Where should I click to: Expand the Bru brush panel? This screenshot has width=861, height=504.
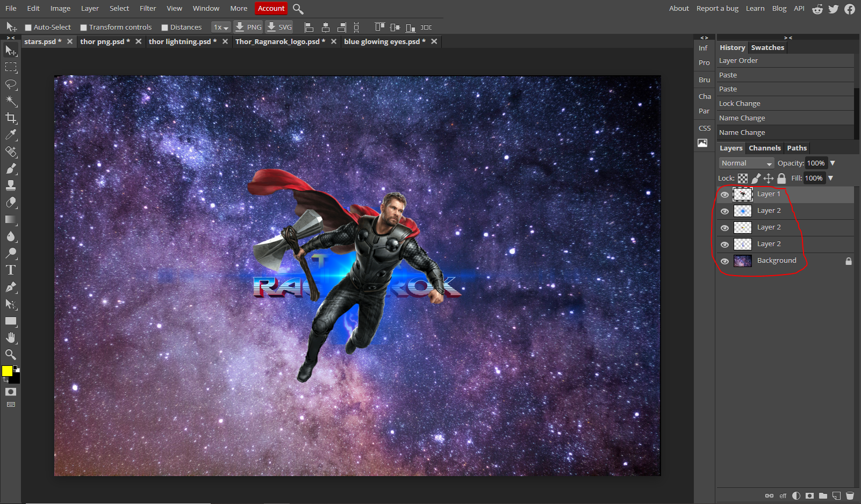[x=704, y=80]
